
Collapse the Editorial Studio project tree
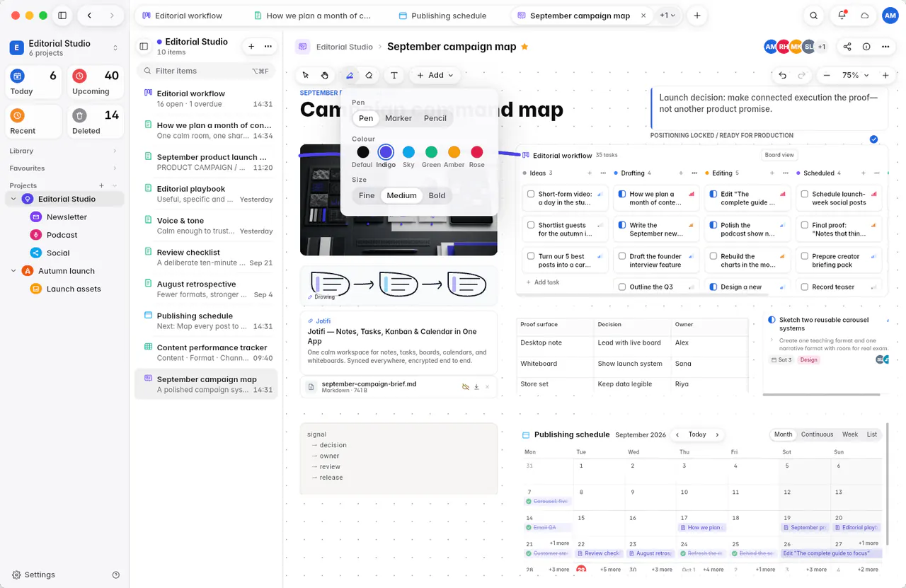click(13, 200)
